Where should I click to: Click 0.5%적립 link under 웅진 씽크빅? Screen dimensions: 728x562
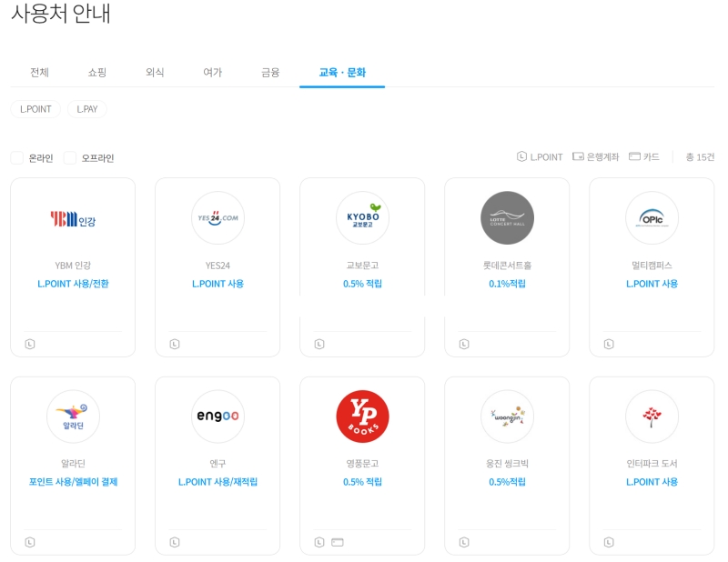point(507,482)
